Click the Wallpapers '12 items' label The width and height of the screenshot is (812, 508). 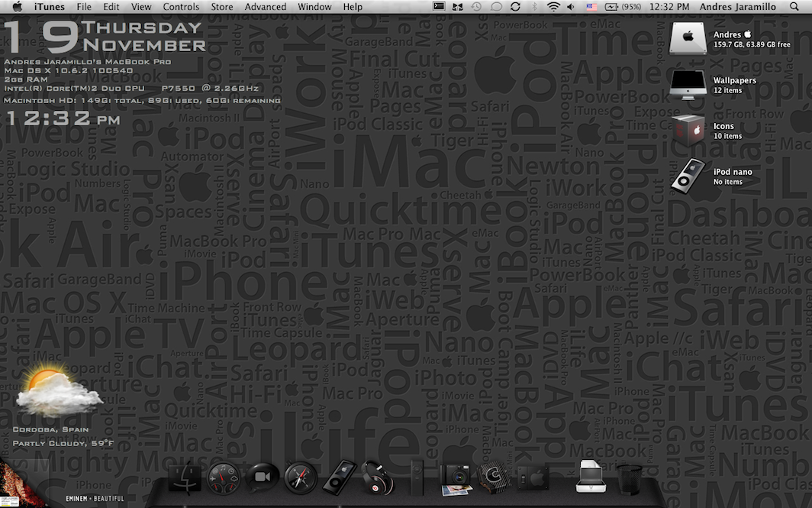727,90
